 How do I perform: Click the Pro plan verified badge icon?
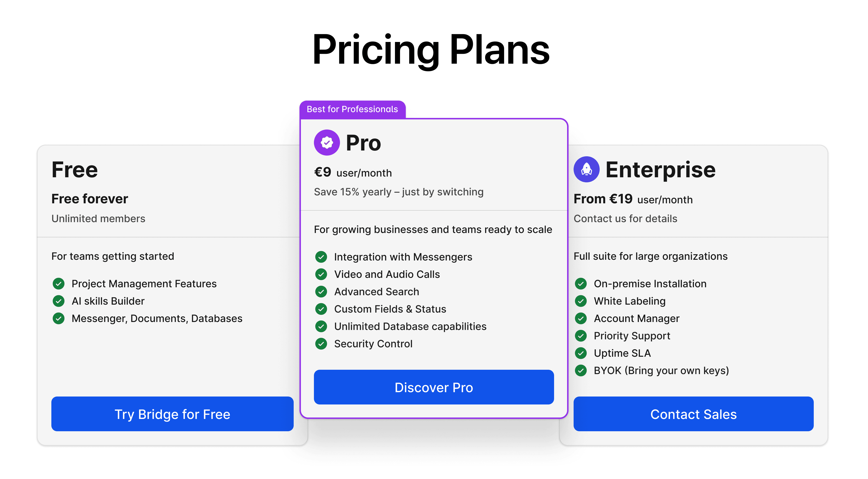(x=326, y=143)
